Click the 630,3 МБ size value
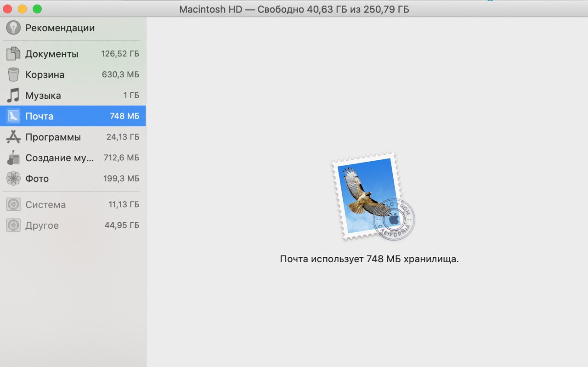Screen dimensions: 588x367 click(x=120, y=74)
